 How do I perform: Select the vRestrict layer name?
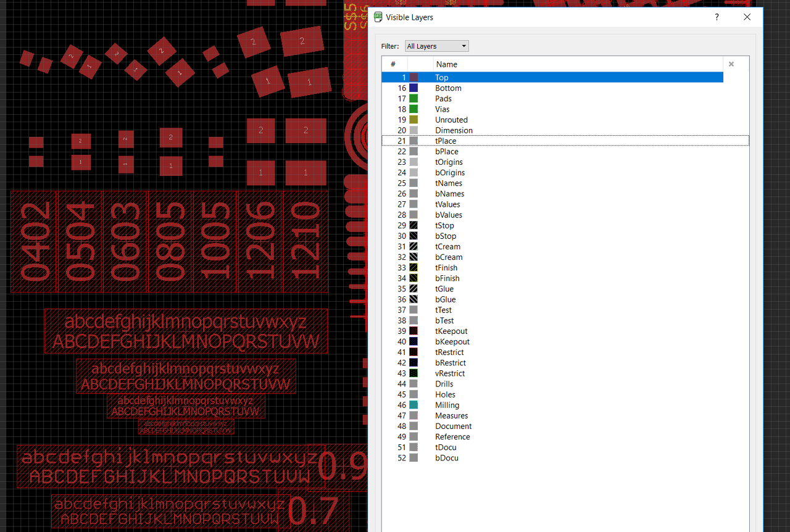pyautogui.click(x=450, y=373)
